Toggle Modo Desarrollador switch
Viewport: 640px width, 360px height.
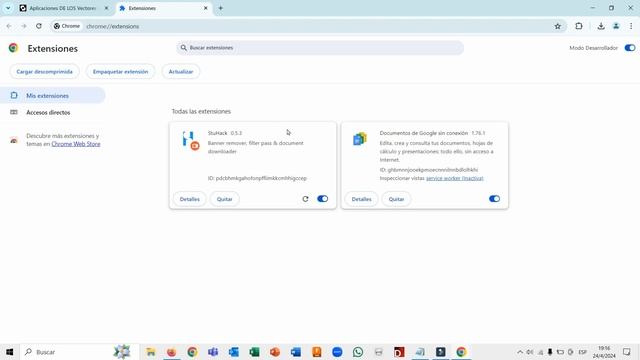click(x=630, y=48)
